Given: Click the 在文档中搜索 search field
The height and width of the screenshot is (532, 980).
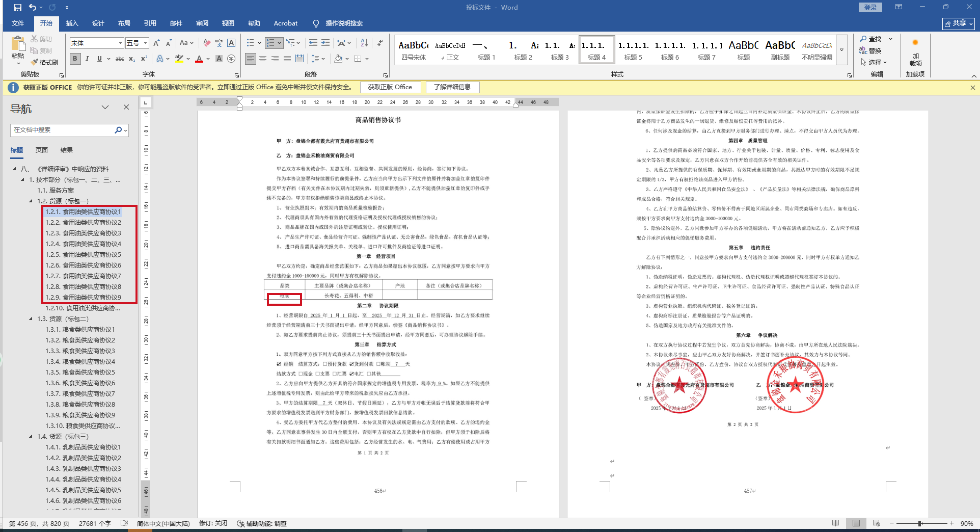Looking at the screenshot, I should click(62, 130).
